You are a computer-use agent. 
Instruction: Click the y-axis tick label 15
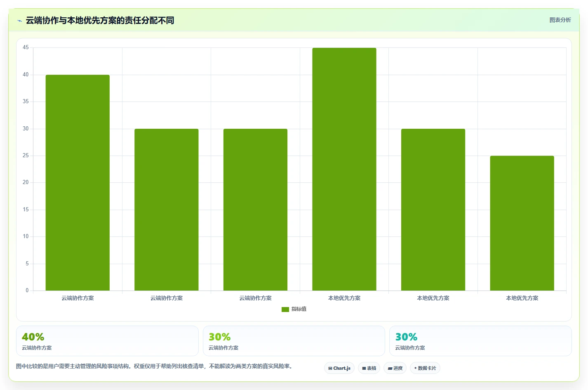(x=26, y=210)
